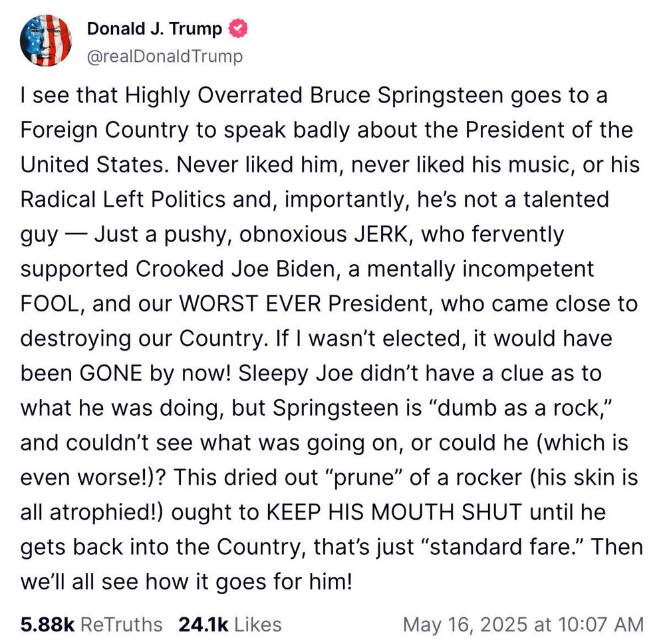Click 'KEEP HIS MOUTH SHUT' phrase

394,512
